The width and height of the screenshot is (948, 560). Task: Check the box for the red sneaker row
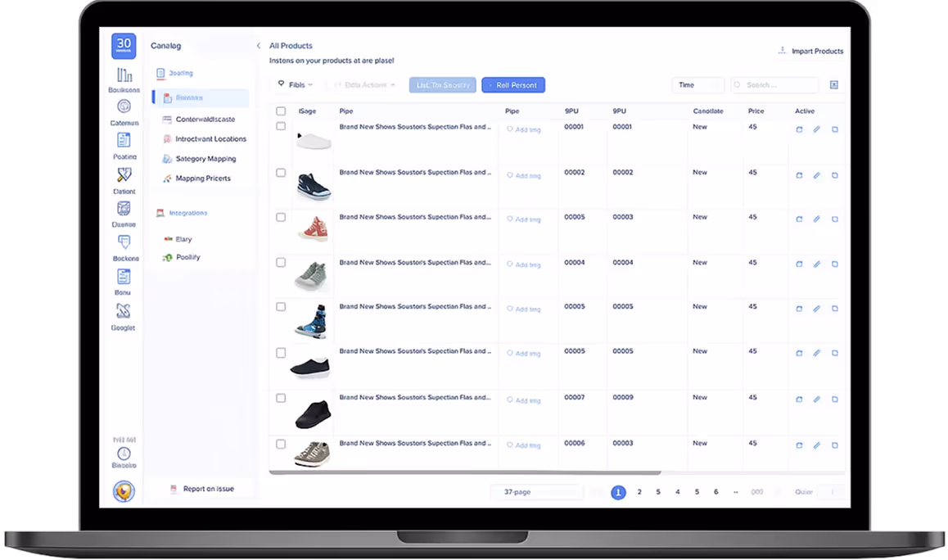point(281,216)
